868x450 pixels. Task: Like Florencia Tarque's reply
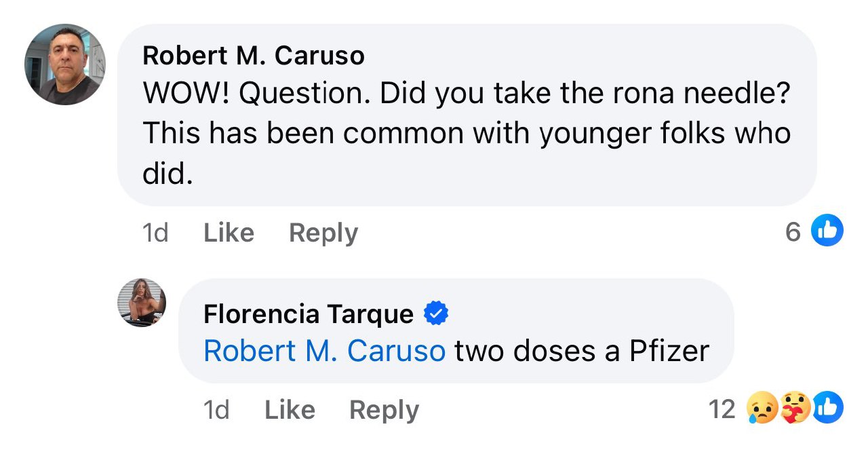tap(290, 409)
